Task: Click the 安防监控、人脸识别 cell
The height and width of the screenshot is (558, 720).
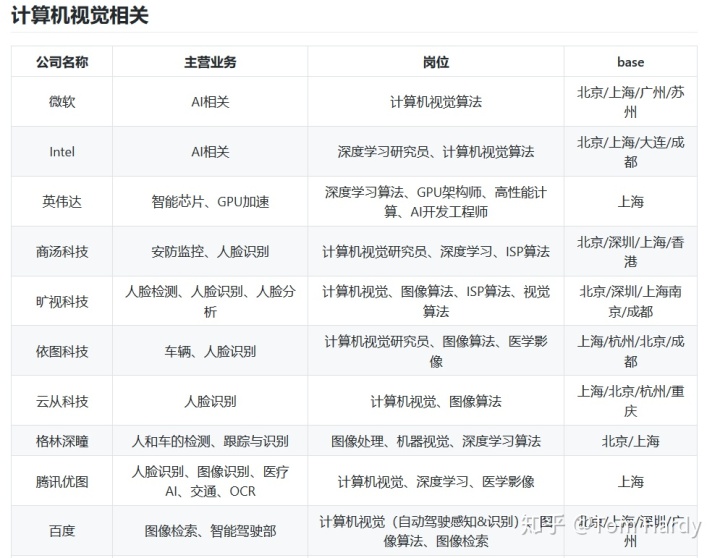Action: [210, 252]
